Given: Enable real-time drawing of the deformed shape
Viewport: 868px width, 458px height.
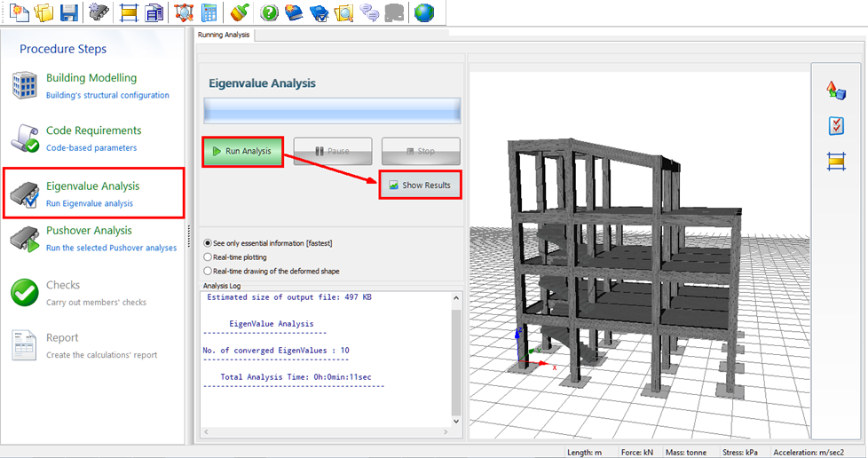Looking at the screenshot, I should pos(208,271).
